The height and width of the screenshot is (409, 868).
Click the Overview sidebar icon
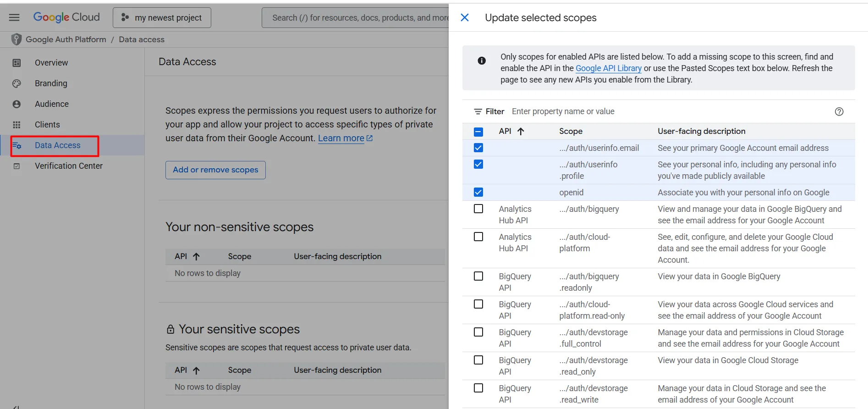point(16,63)
